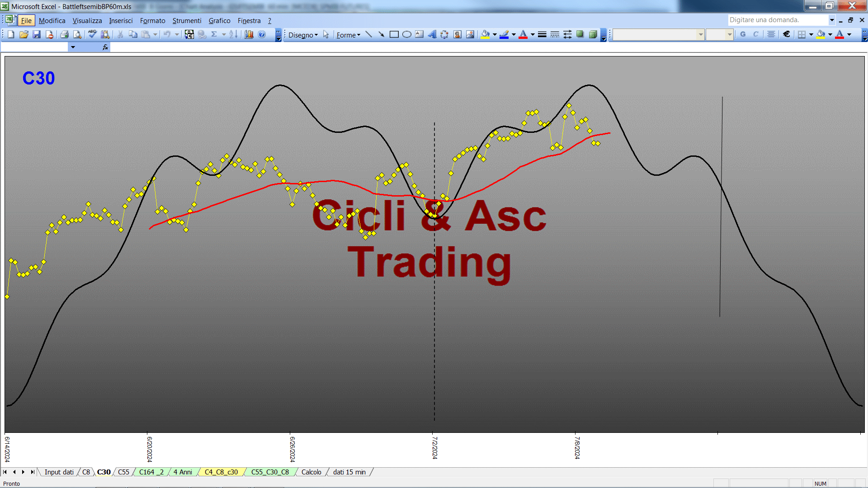
Task: Insert WordArt with the tilted A icon
Action: tap(432, 34)
